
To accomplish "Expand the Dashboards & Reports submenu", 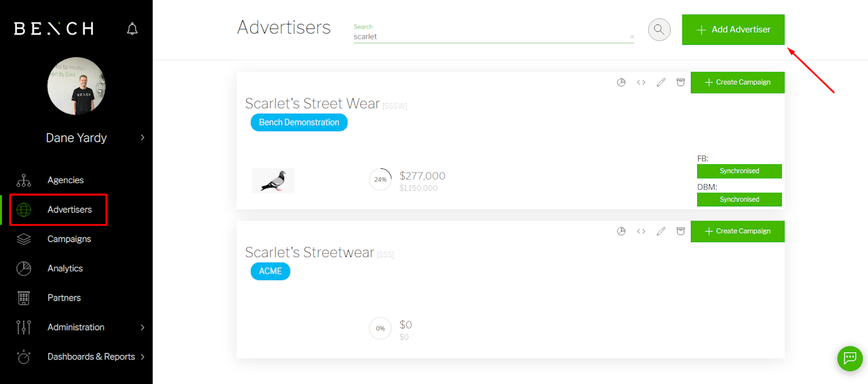I will (142, 357).
